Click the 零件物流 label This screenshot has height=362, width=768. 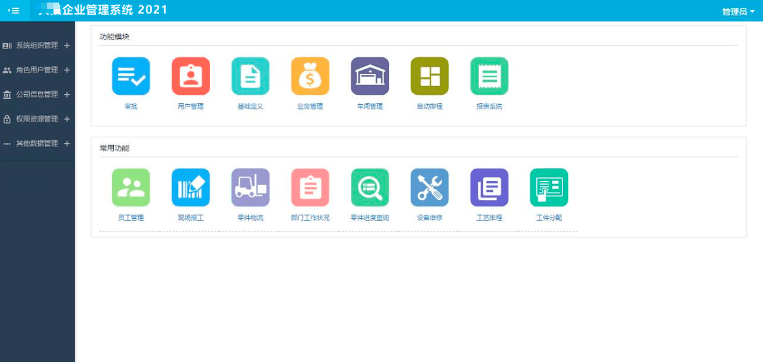click(x=250, y=218)
